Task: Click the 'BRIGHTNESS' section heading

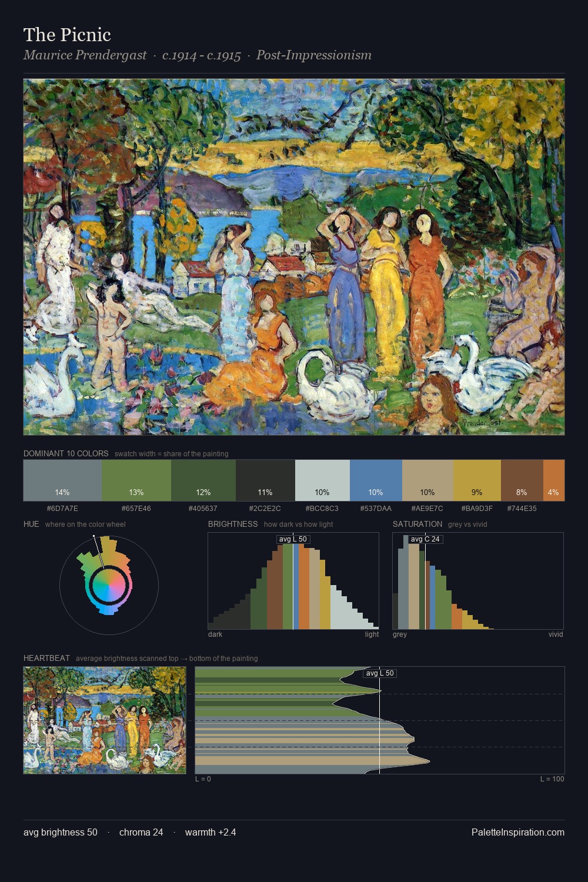Action: (233, 524)
